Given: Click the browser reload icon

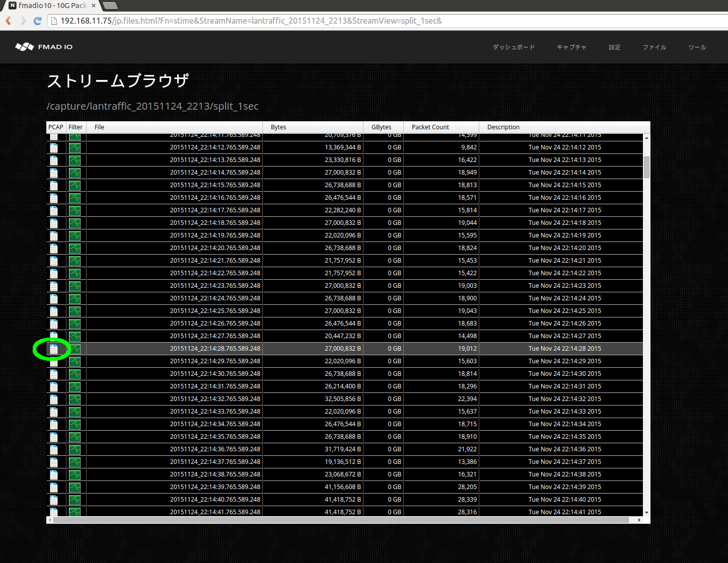Looking at the screenshot, I should click(37, 21).
